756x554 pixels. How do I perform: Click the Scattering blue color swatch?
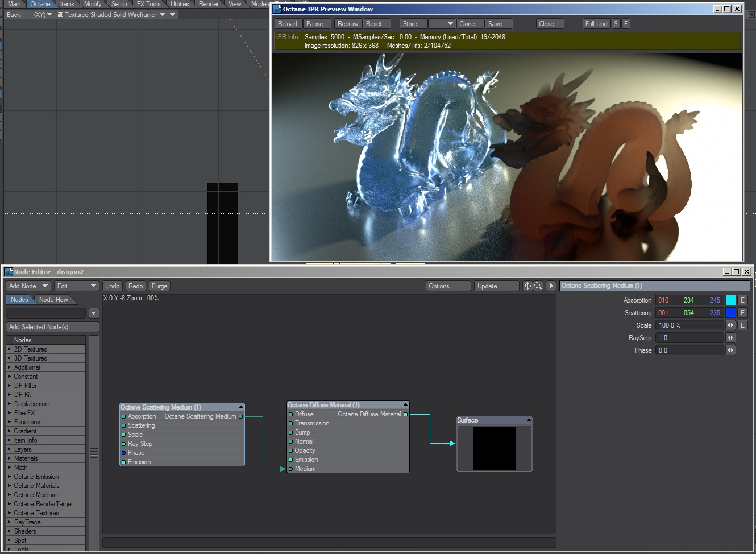click(731, 313)
